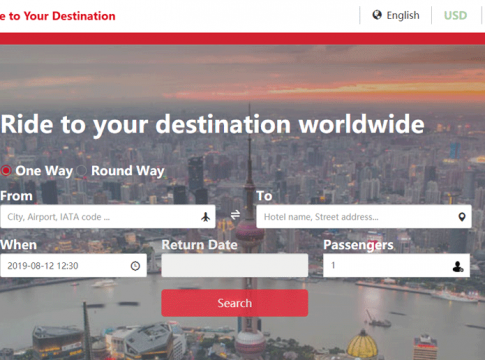Select the Round Way radio button
This screenshot has width=485, height=360.
click(x=81, y=171)
